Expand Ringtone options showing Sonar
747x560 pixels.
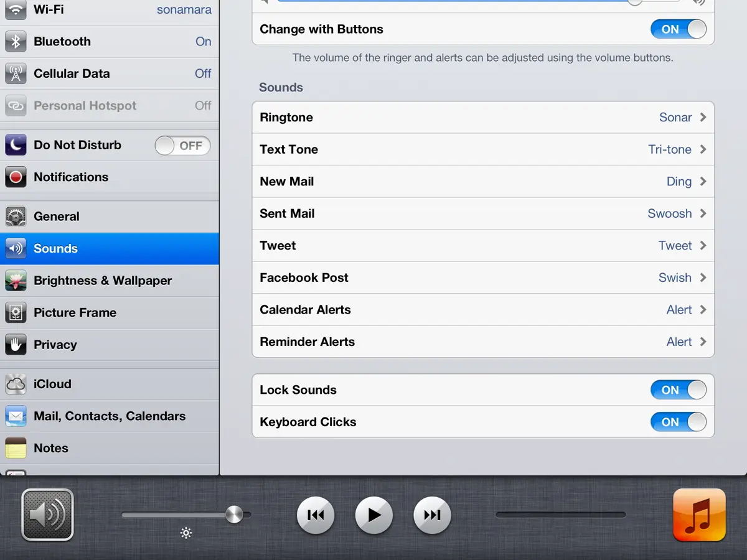click(x=703, y=118)
